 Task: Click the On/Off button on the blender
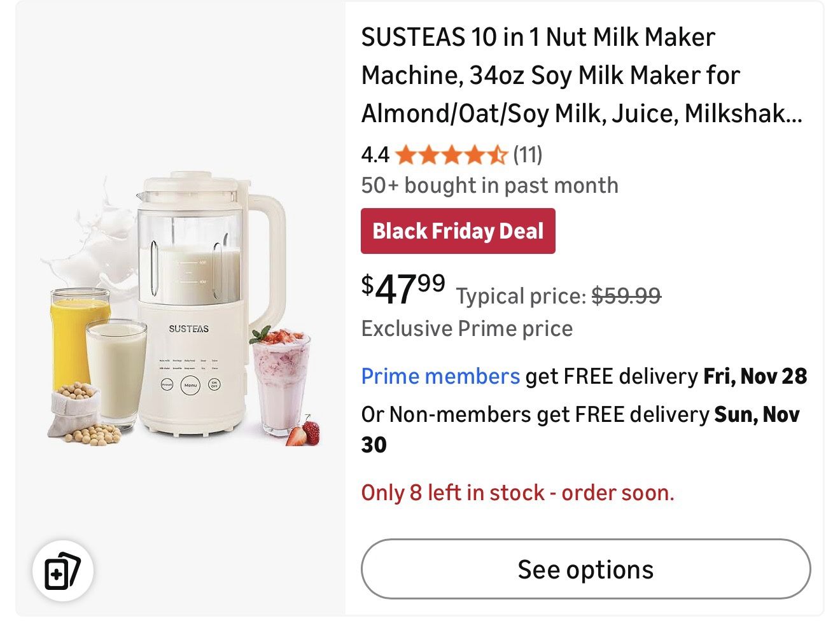click(x=214, y=384)
